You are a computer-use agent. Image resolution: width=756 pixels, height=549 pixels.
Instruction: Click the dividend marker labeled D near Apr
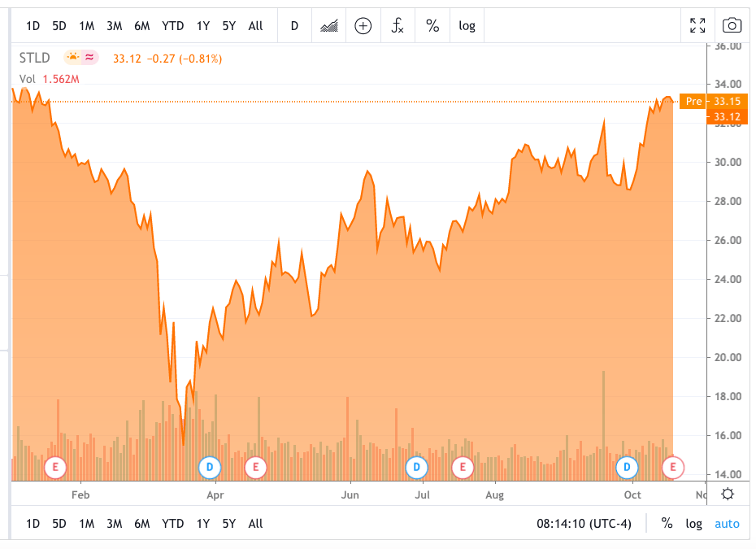click(x=209, y=468)
